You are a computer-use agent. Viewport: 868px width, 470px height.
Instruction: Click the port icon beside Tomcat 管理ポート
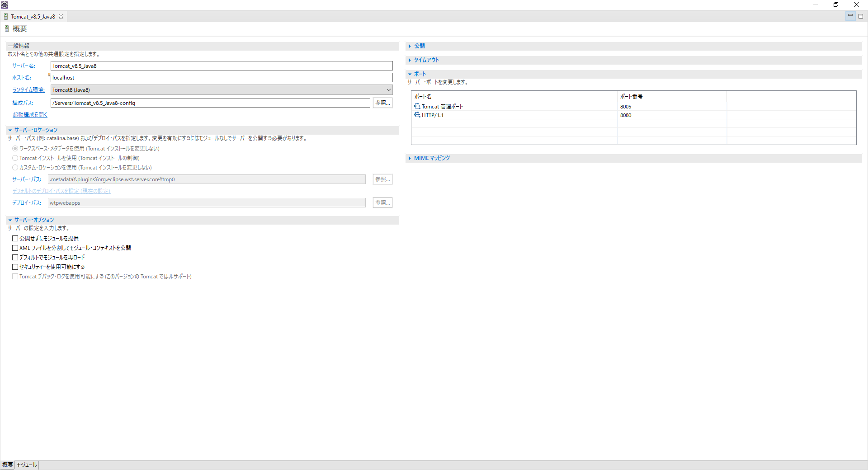[x=417, y=106]
